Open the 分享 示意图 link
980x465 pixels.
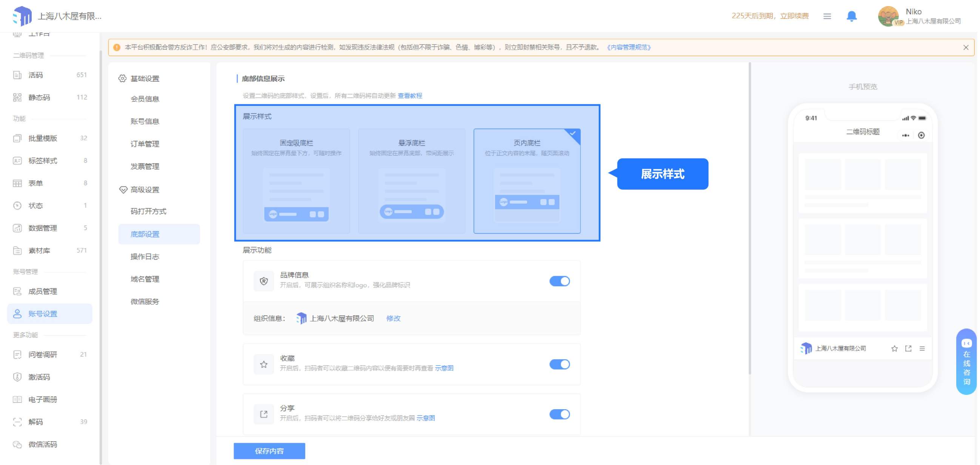[426, 418]
